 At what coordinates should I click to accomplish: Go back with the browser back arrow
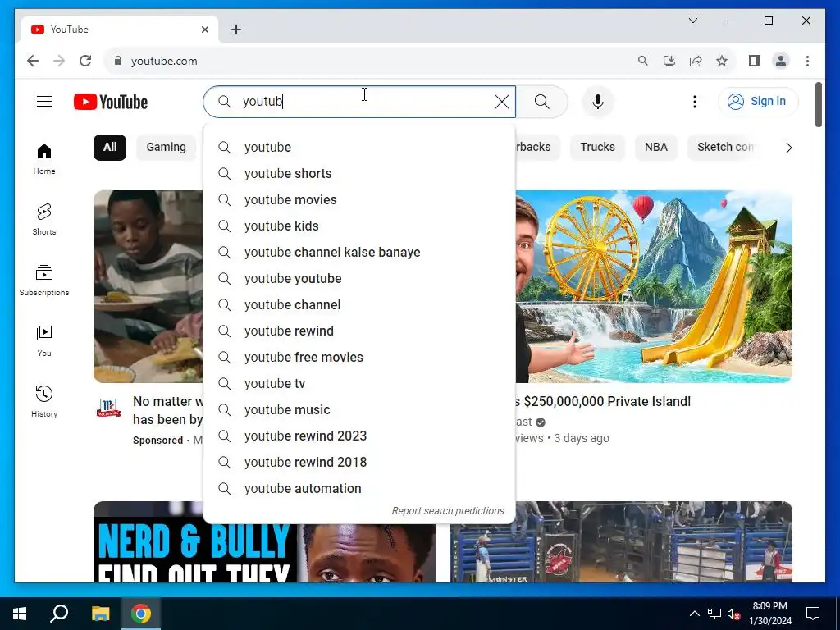tap(33, 61)
